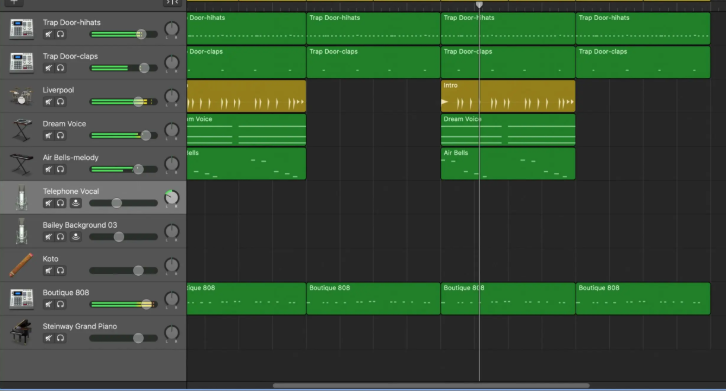
Task: Solo the Koto track
Action: (61, 271)
